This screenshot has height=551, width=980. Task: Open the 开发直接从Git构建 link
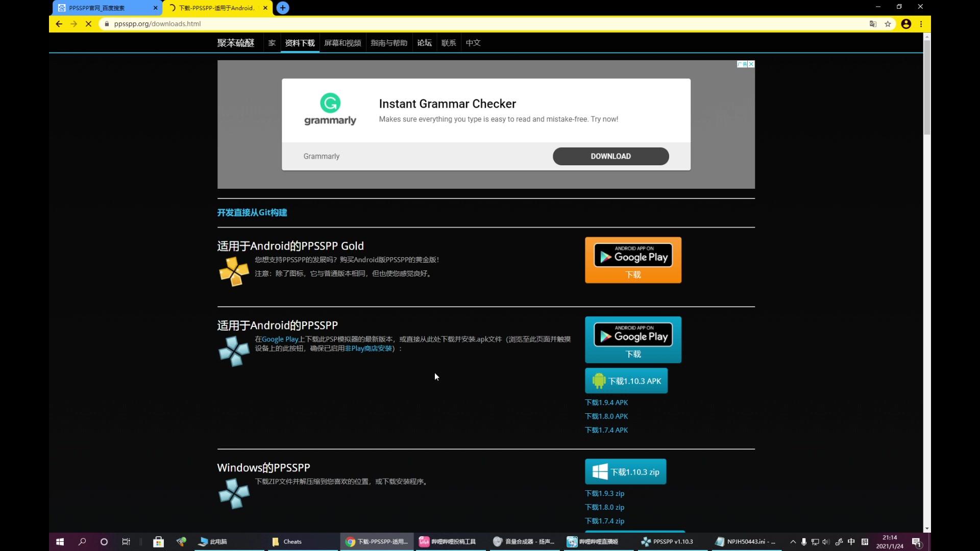(x=252, y=212)
